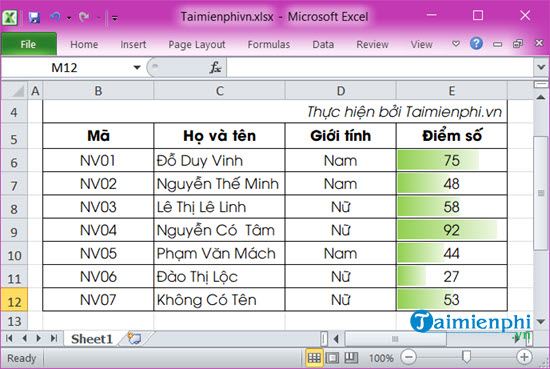Screen dimensions: 550x369
Task: Select column C header
Action: click(x=220, y=91)
